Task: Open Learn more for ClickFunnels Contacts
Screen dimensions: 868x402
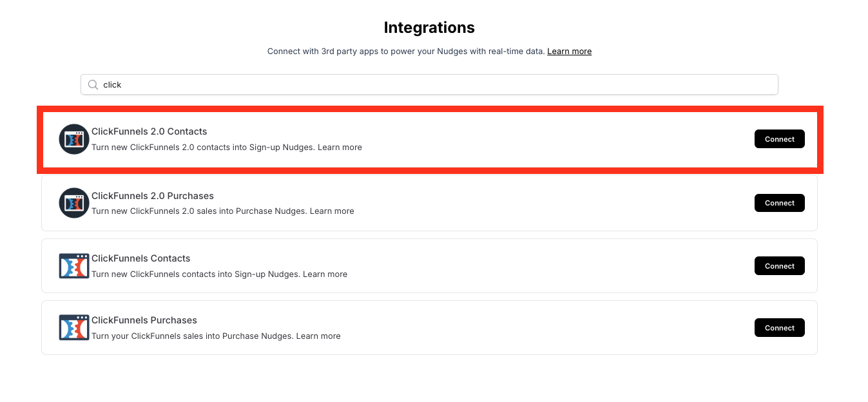Action: click(325, 274)
